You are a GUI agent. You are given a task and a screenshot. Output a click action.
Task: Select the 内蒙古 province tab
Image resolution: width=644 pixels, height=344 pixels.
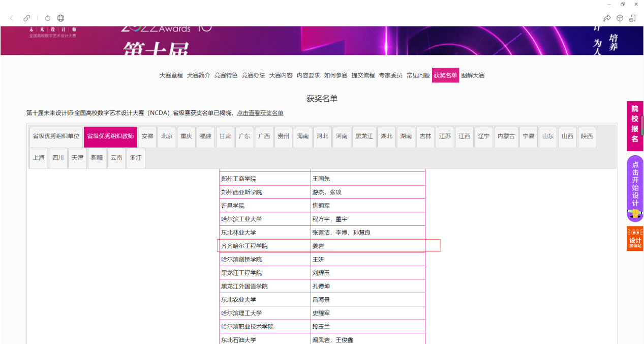[506, 136]
